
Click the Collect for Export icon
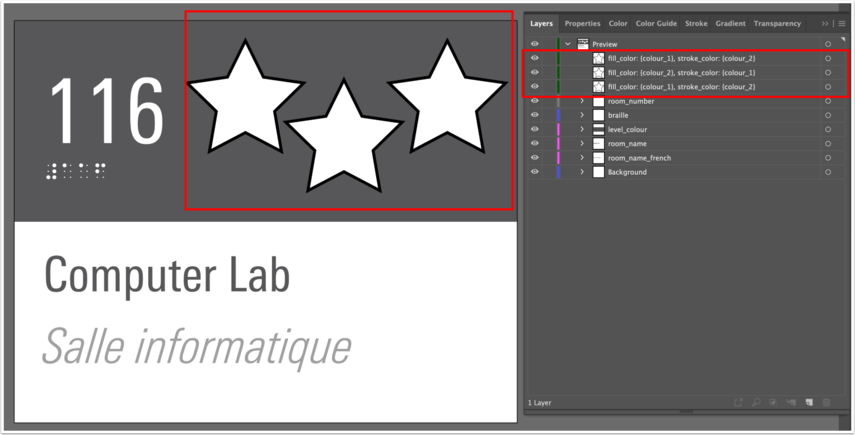[737, 403]
